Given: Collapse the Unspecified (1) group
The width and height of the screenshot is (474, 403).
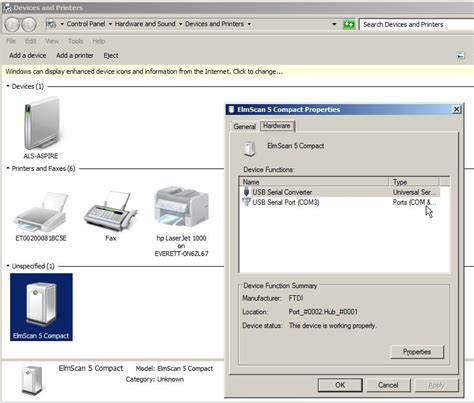Looking at the screenshot, I should click(x=8, y=266).
